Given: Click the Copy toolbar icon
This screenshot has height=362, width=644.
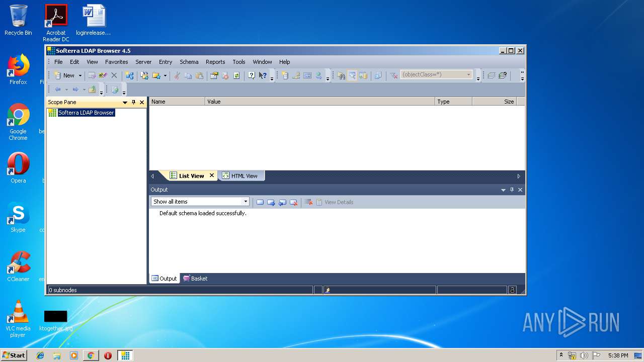Looking at the screenshot, I should (188, 75).
